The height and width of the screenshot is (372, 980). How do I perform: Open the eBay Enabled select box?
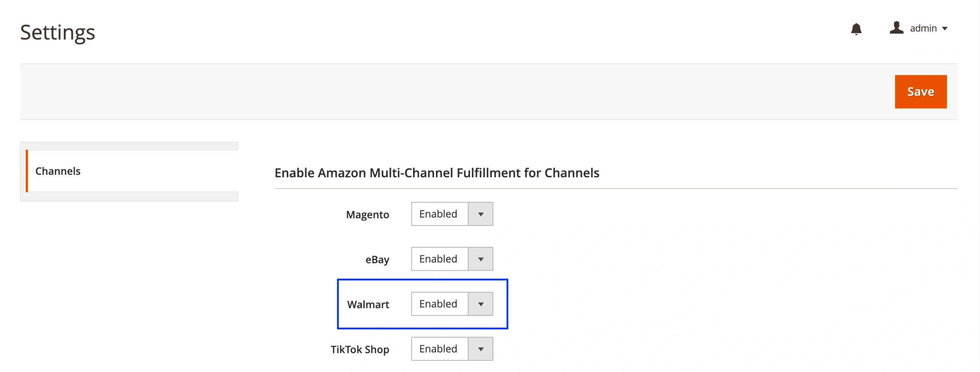(439, 259)
